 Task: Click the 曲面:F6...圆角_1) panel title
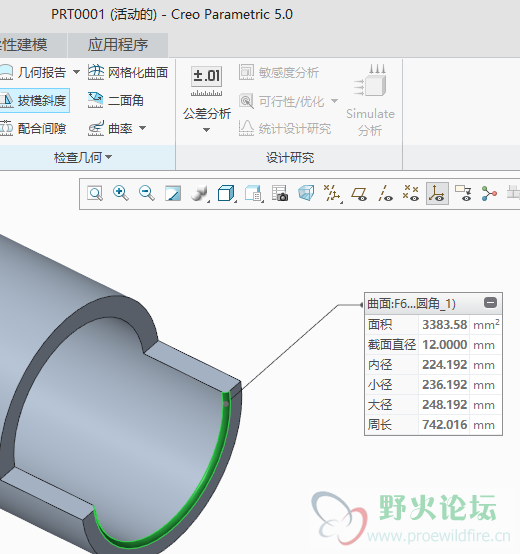[x=412, y=303]
